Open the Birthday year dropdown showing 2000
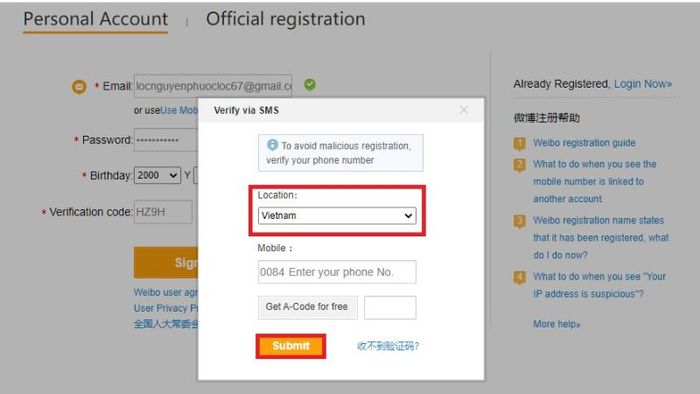The height and width of the screenshot is (394, 700). click(x=157, y=175)
